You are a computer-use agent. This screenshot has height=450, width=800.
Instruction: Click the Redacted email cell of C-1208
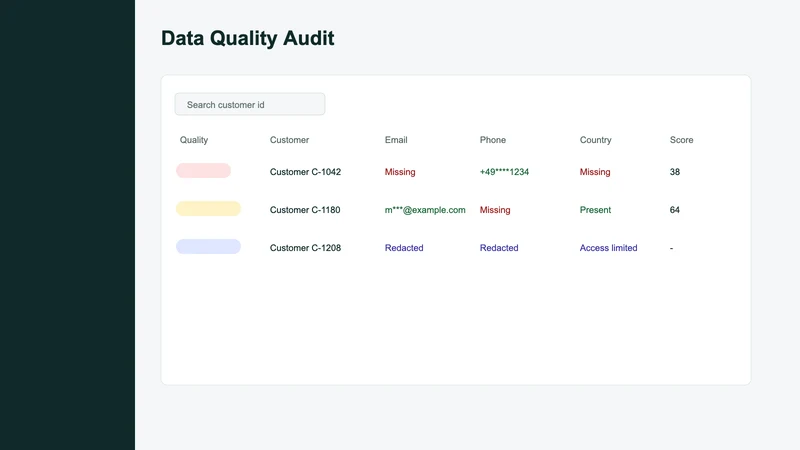click(x=404, y=247)
